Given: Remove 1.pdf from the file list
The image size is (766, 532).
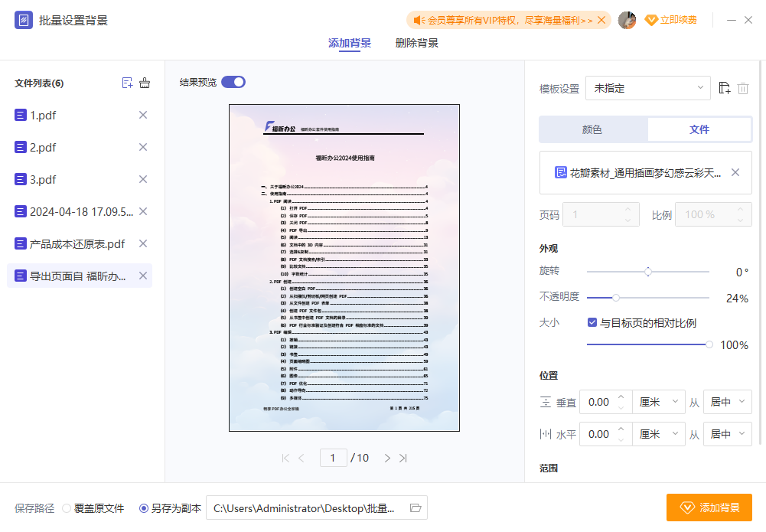Looking at the screenshot, I should pyautogui.click(x=143, y=115).
